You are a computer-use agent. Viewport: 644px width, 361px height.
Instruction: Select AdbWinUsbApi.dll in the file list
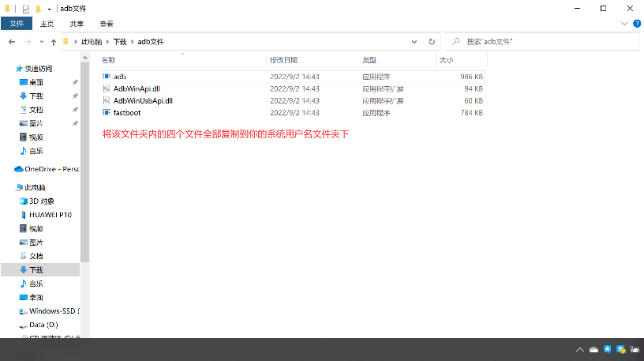pyautogui.click(x=143, y=101)
